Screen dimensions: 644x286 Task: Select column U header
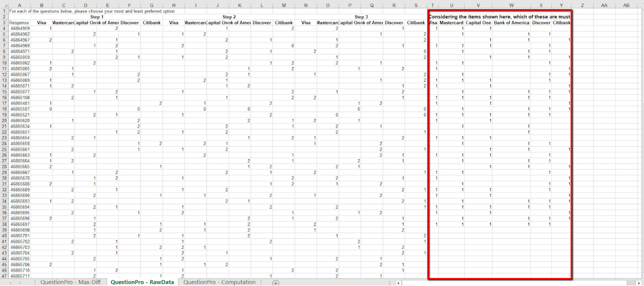pos(451,5)
